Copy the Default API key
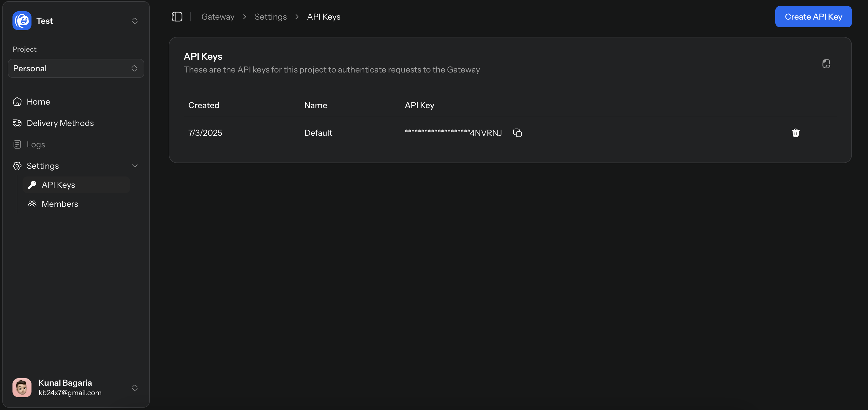 point(517,133)
